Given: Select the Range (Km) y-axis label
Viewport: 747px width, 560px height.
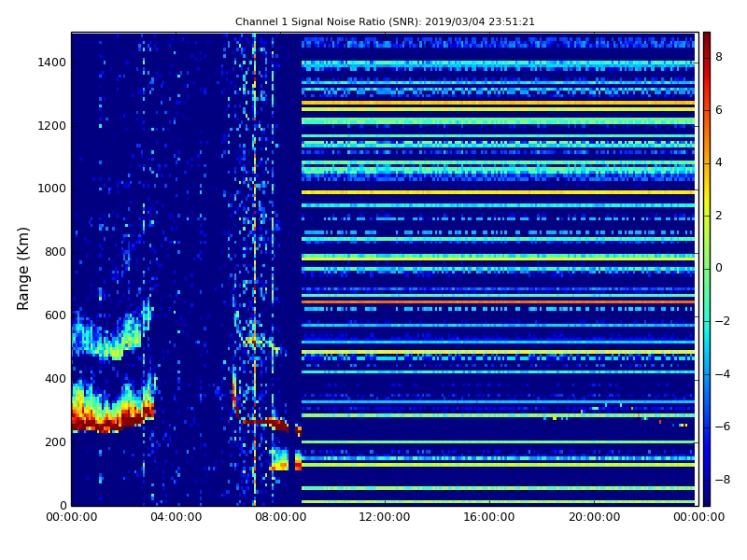Looking at the screenshot, I should click(x=22, y=269).
